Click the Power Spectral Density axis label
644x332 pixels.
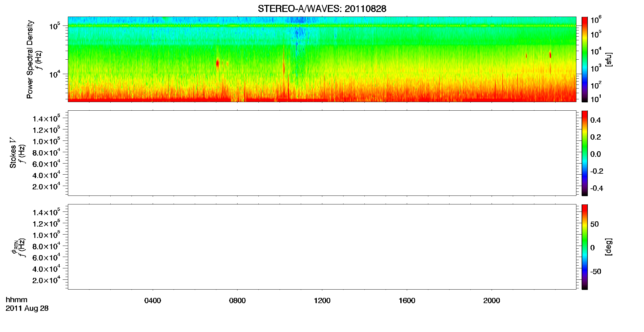29,59
